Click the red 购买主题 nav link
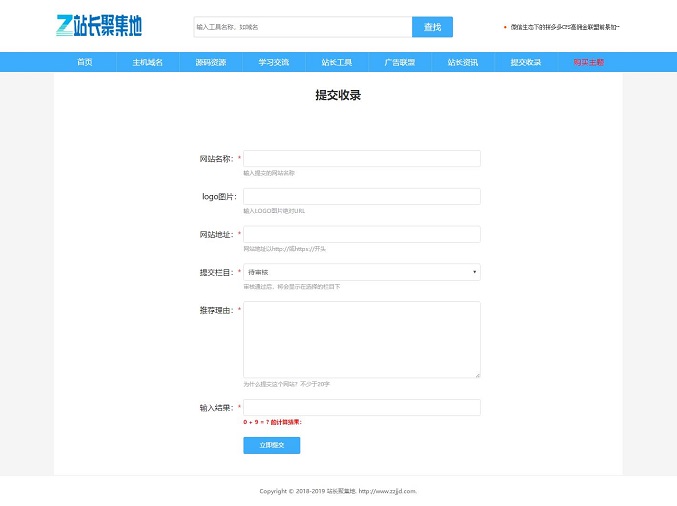 coord(588,62)
